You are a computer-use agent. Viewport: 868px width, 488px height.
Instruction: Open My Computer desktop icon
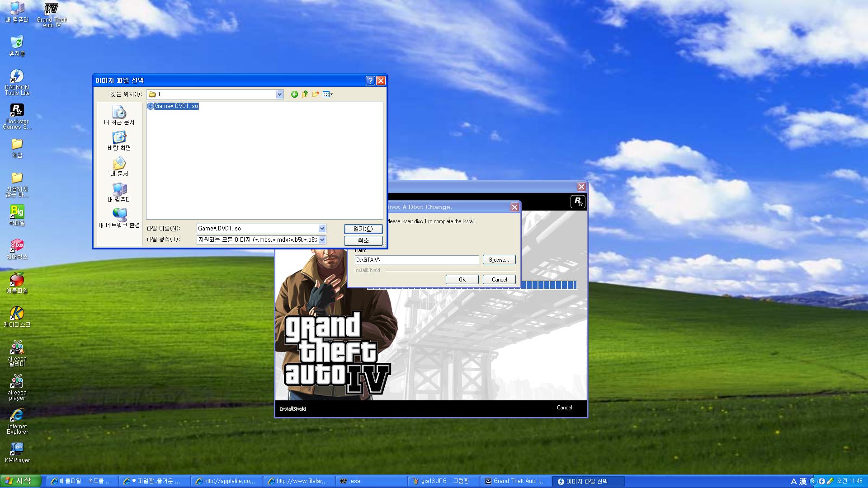pos(17,12)
